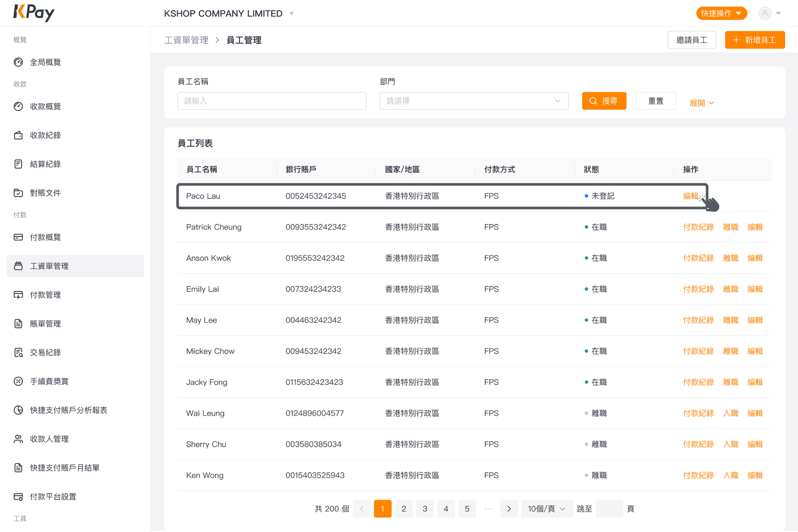The width and height of the screenshot is (798, 532).
Task: Go to 工資單管理 breadcrumb
Action: point(186,41)
